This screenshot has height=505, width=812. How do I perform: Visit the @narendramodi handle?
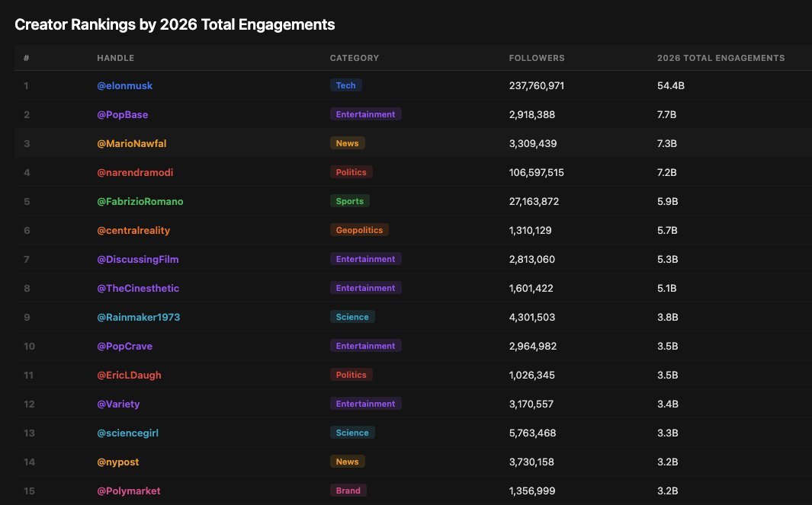click(135, 173)
